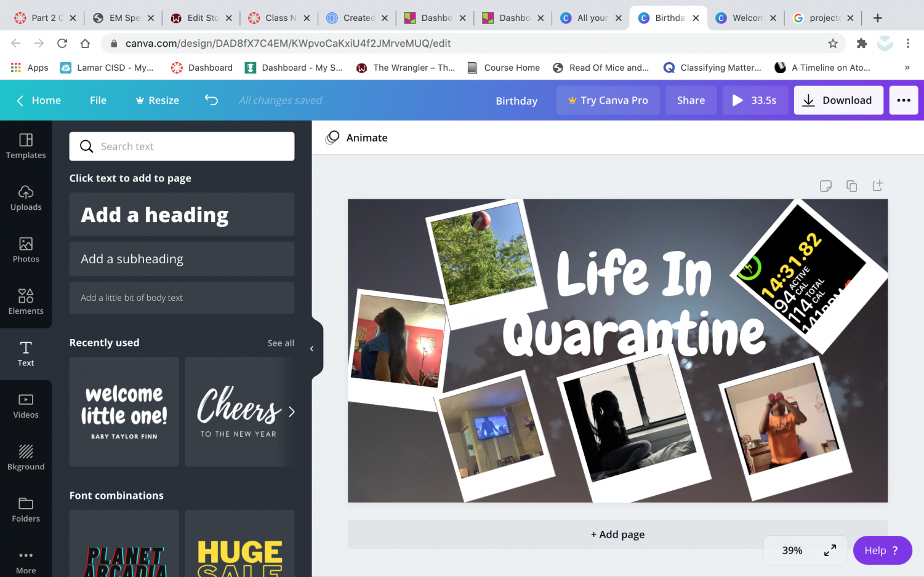Screen dimensions: 924x577
Task: Show hidden bookmarks with the chevron
Action: tap(907, 68)
